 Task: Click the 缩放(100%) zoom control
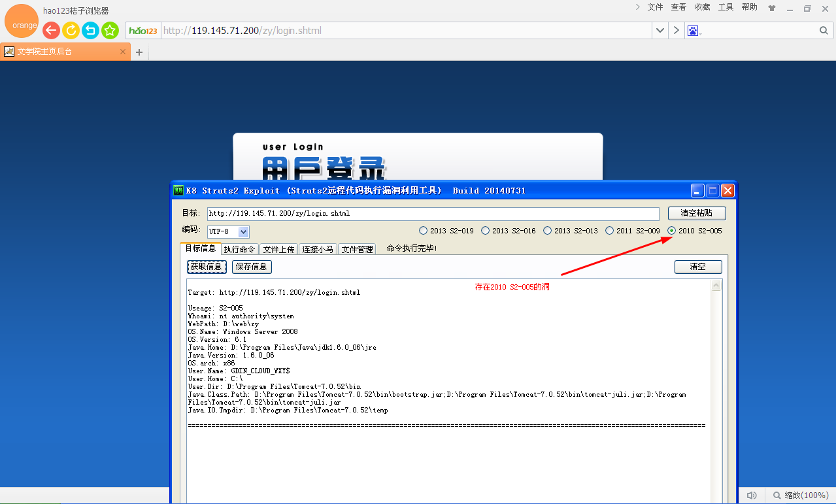point(801,496)
